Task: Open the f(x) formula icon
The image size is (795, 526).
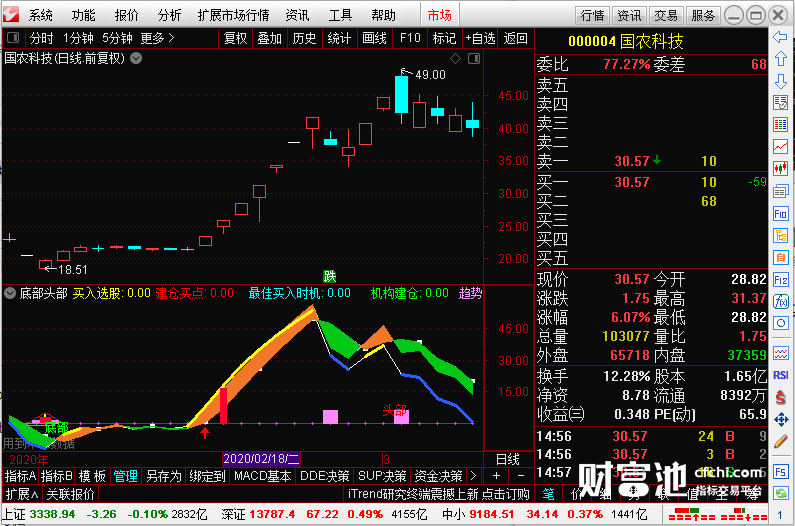Action: tap(780, 302)
